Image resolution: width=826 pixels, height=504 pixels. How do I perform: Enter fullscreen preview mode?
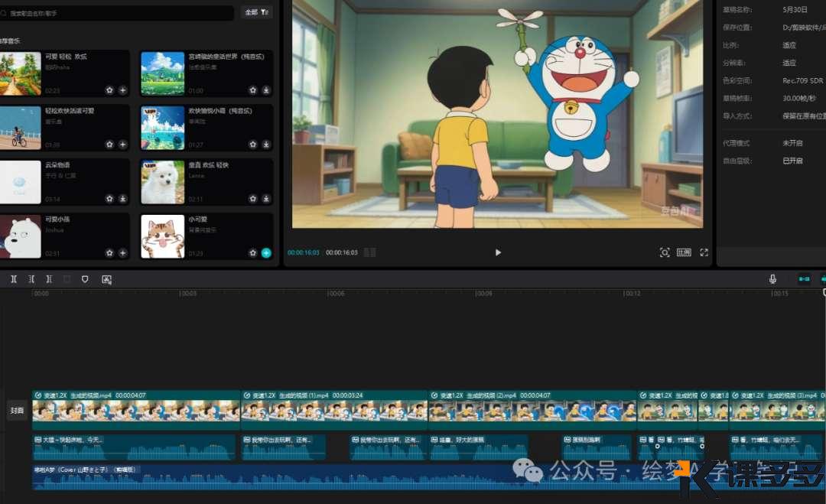point(704,252)
